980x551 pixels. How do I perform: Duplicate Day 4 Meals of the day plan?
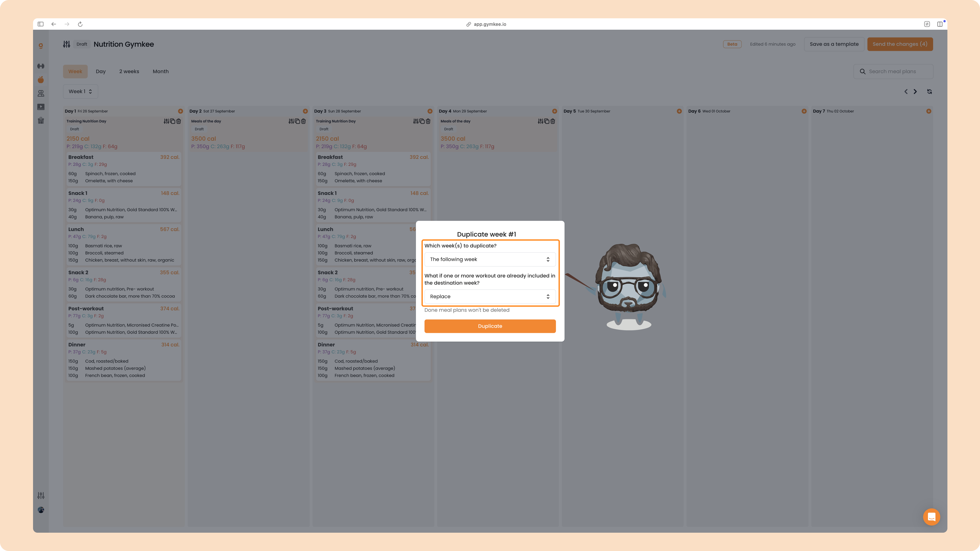[x=547, y=121]
